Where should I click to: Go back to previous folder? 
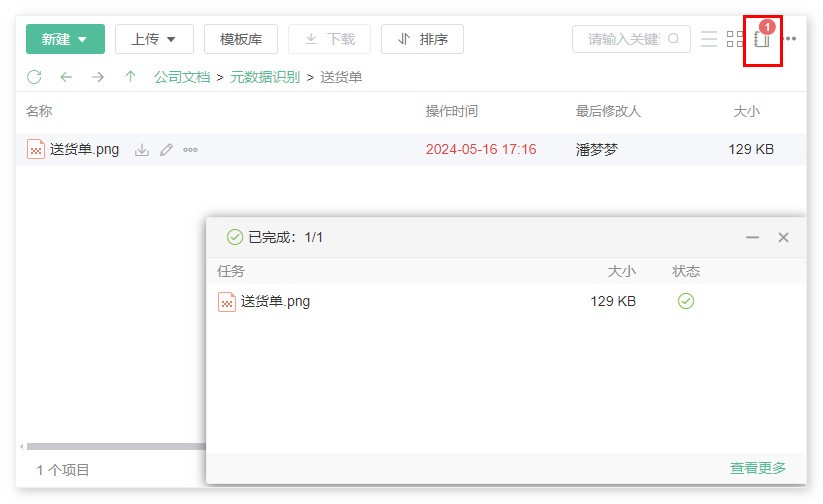click(66, 77)
